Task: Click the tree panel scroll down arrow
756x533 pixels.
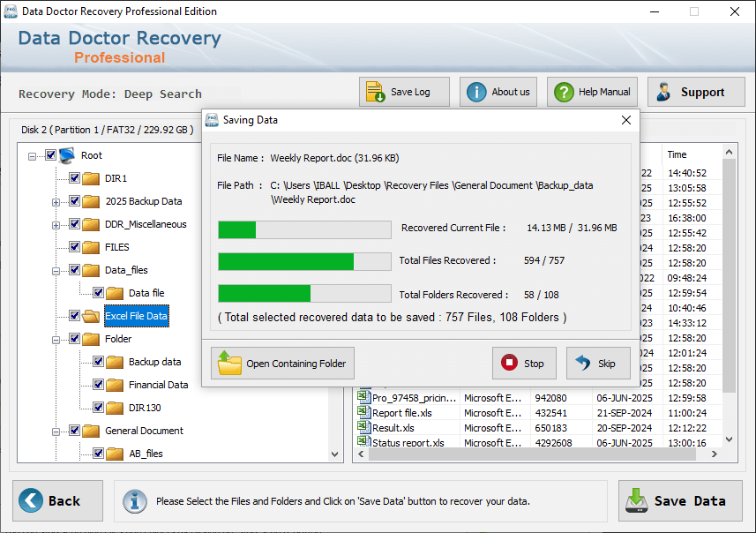Action: point(335,454)
